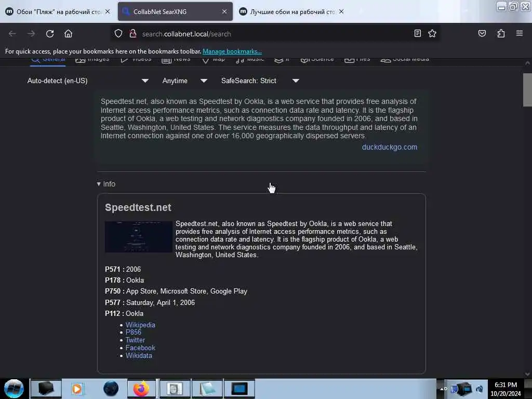Image resolution: width=532 pixels, height=399 pixels.
Task: Open the Wikipedia link
Action: pyautogui.click(x=140, y=325)
